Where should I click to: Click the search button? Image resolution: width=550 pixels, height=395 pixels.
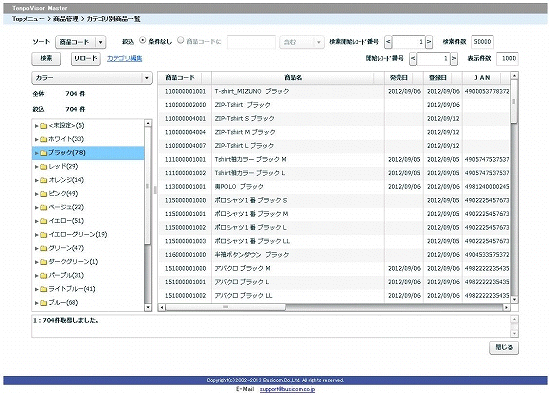[x=46, y=58]
